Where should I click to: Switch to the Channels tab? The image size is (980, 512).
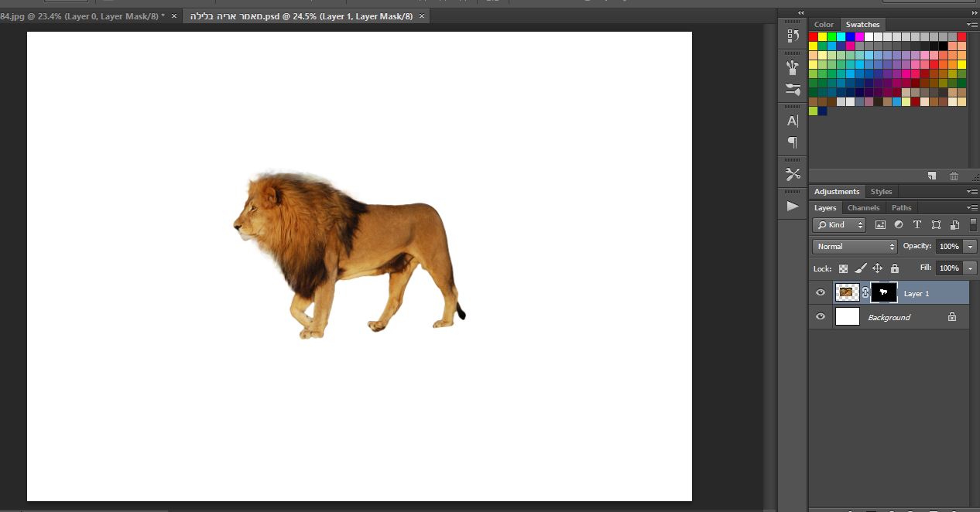click(x=863, y=207)
